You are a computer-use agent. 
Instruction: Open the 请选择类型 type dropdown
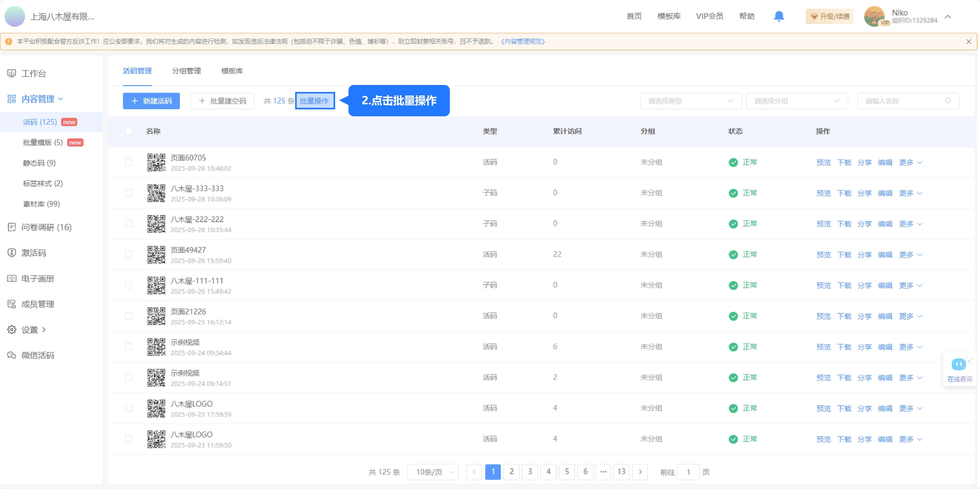tap(690, 101)
